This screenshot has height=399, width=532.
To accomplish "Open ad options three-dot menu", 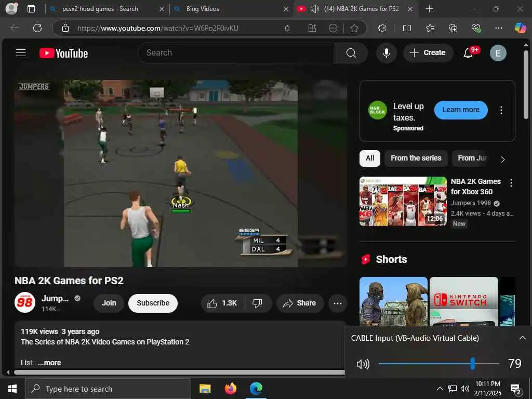I will click(501, 110).
